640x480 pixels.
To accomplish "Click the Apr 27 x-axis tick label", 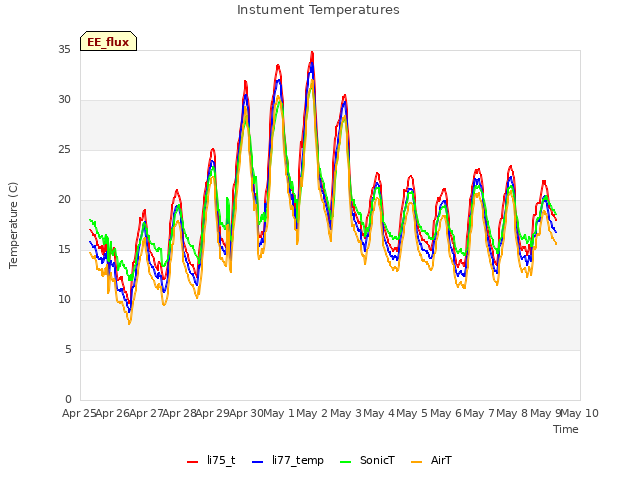I will [x=146, y=413].
